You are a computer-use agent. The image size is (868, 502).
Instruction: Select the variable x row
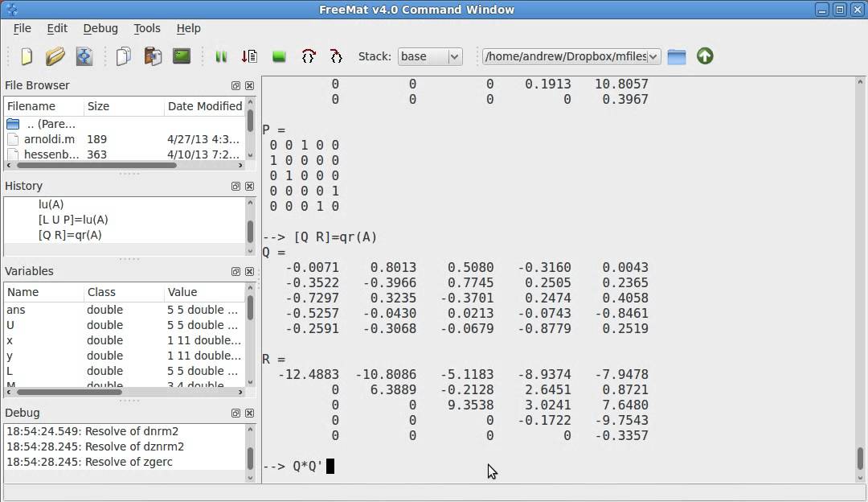pos(125,341)
